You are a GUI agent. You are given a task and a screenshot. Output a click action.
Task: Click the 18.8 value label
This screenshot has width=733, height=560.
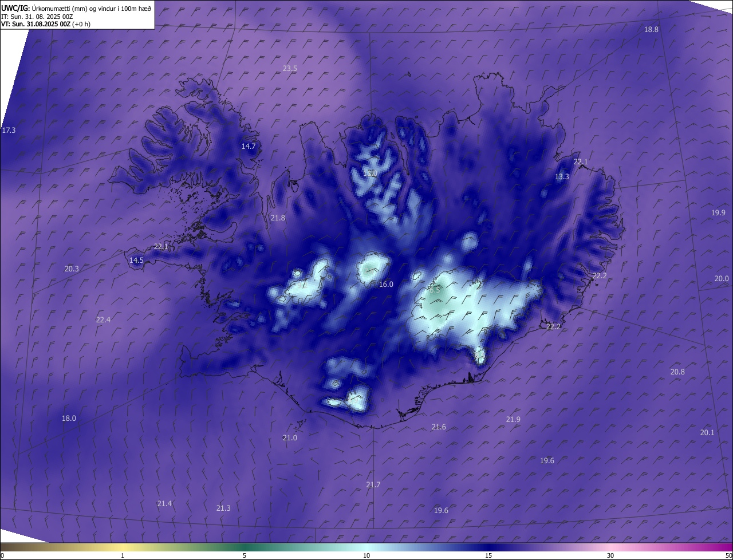651,29
